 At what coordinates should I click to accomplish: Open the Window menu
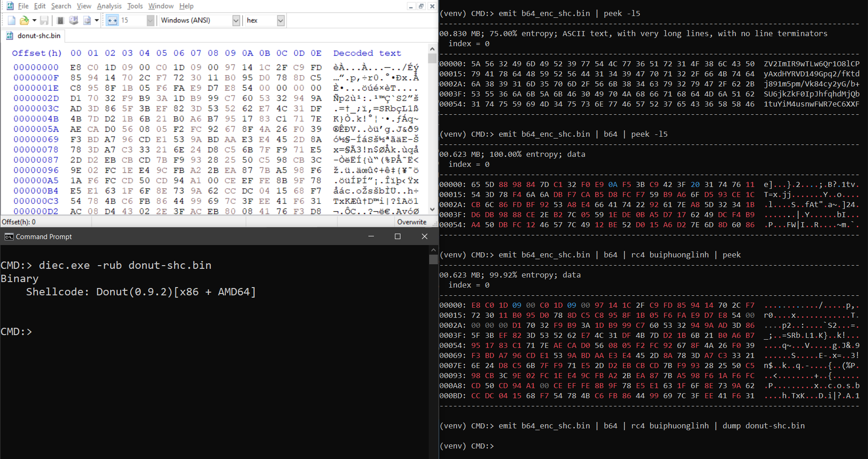(161, 6)
